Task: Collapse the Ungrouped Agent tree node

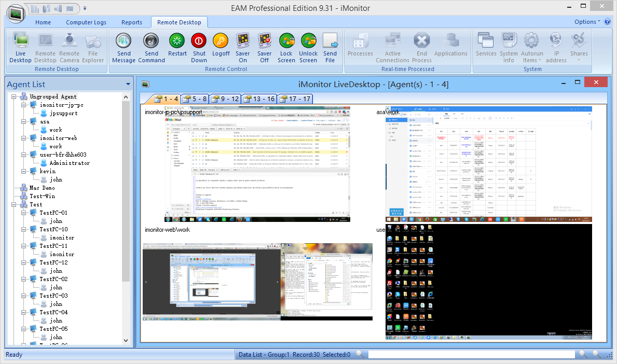Action: [x=14, y=96]
